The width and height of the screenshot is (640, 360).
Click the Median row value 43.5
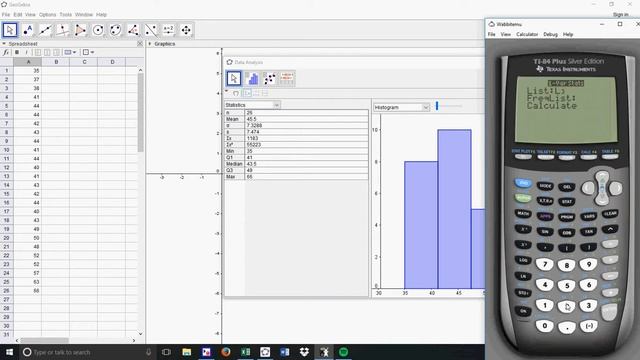[x=306, y=164]
